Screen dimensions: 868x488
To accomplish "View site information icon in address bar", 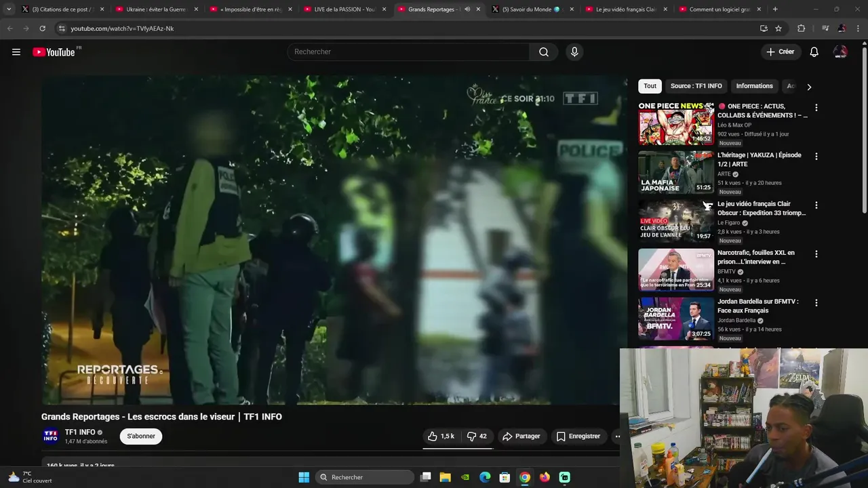I will [62, 28].
